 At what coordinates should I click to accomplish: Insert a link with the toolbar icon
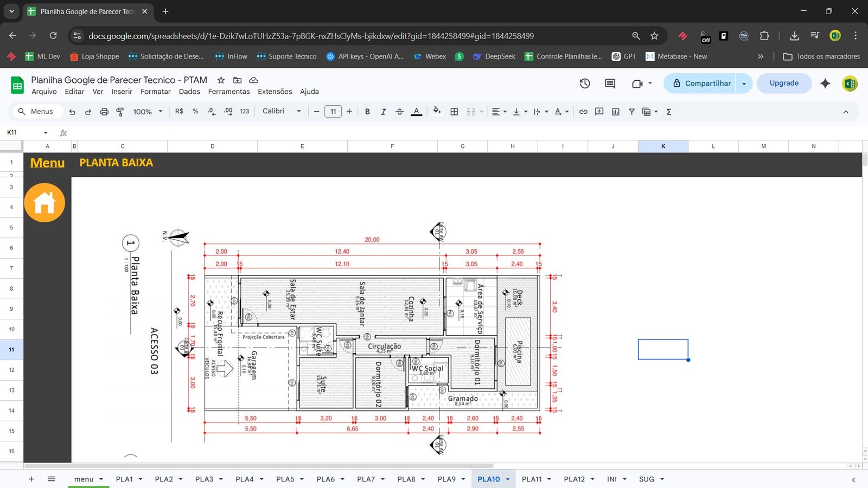pyautogui.click(x=583, y=112)
